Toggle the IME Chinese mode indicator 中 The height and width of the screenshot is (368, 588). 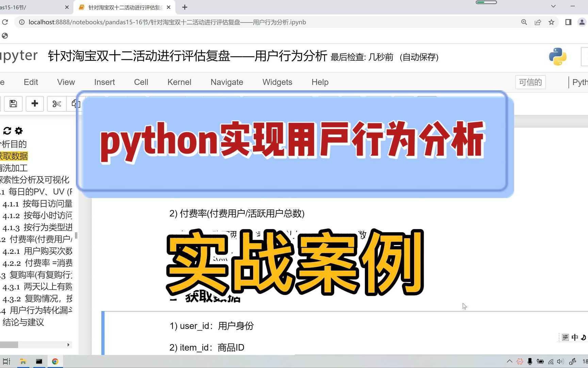(x=575, y=337)
